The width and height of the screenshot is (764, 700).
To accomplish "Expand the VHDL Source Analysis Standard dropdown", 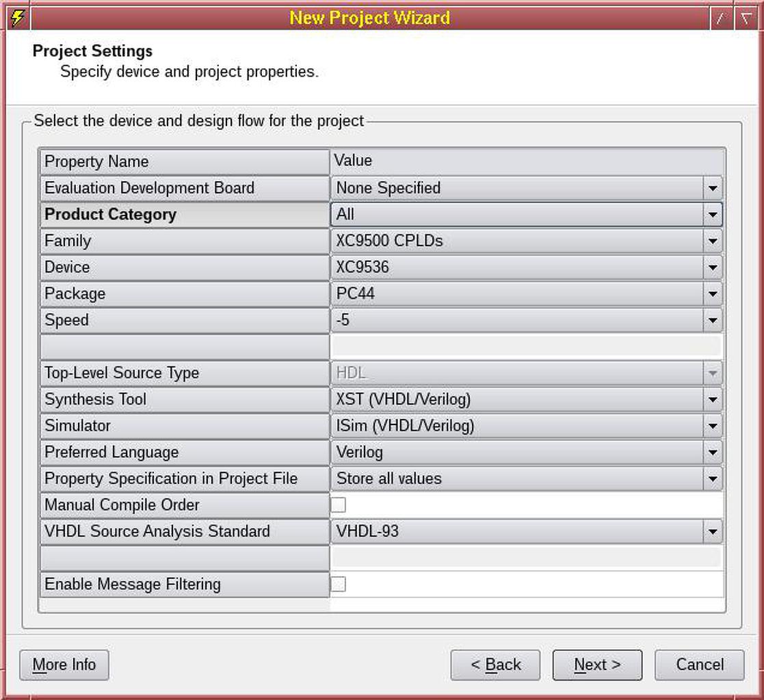I will pyautogui.click(x=712, y=531).
